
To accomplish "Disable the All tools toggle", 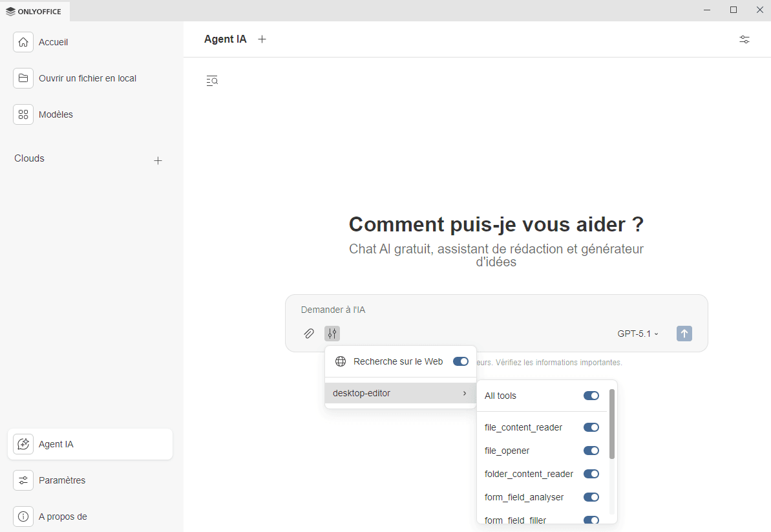I will point(591,396).
